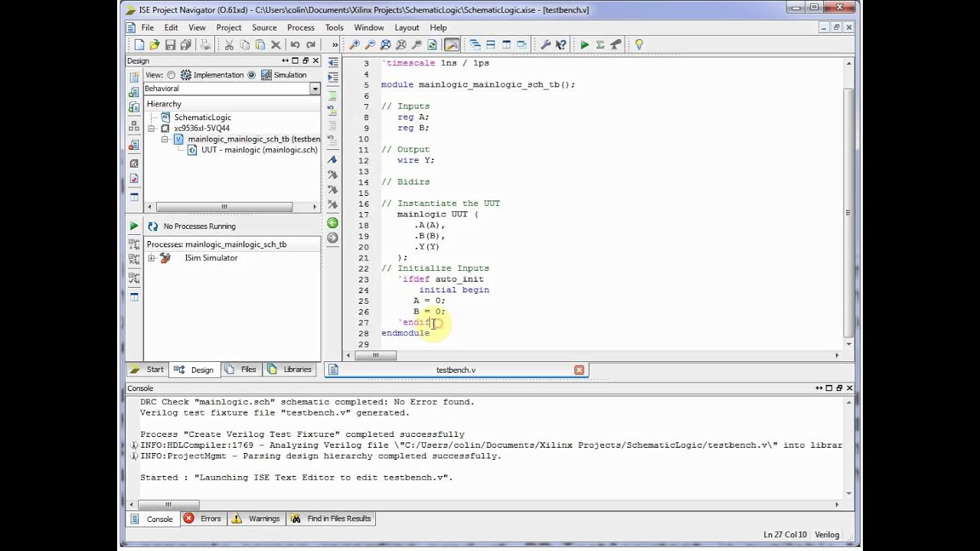Click 'Ln 27 Col 10' in status bar
The height and width of the screenshot is (551, 980).
[785, 534]
